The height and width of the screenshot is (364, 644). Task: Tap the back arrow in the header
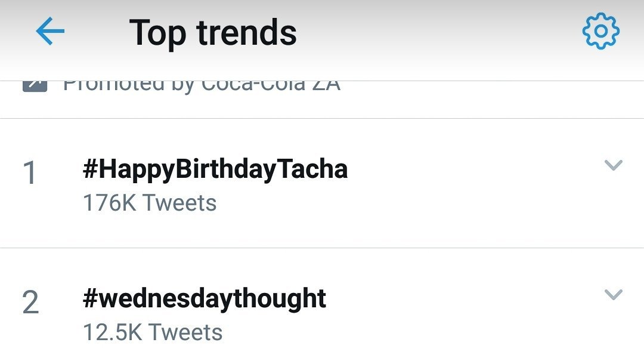pyautogui.click(x=50, y=31)
